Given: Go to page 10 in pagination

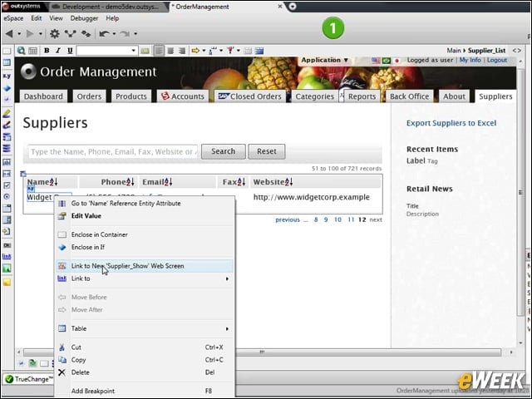Looking at the screenshot, I should (337, 219).
